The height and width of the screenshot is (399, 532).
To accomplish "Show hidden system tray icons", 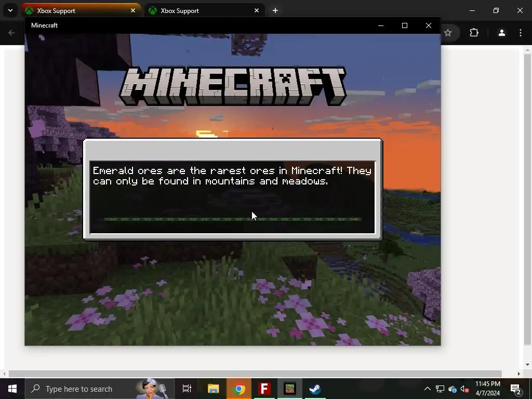I will tap(428, 389).
